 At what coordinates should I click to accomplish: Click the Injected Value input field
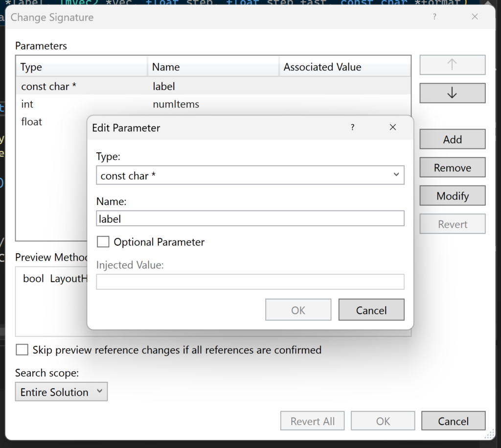(x=250, y=282)
